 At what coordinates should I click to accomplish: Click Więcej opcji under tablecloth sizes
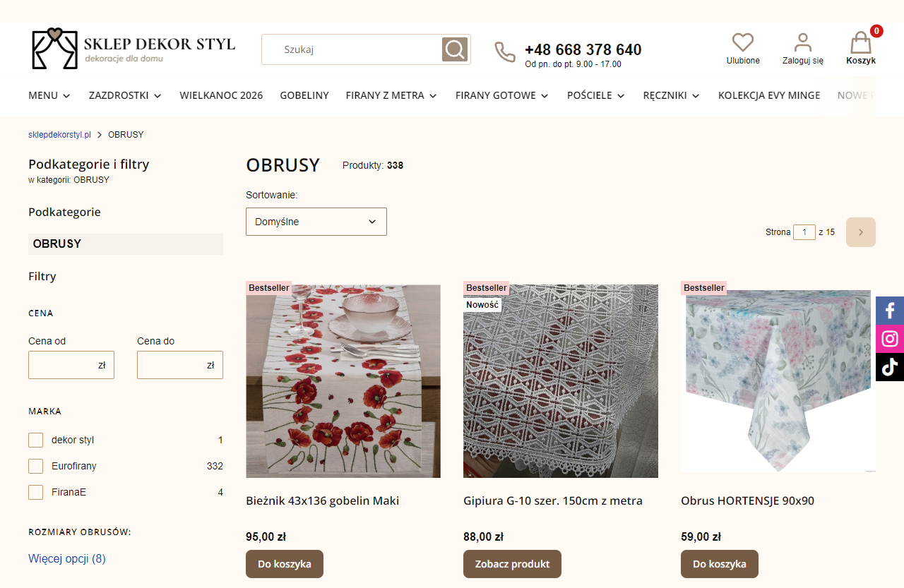(67, 558)
